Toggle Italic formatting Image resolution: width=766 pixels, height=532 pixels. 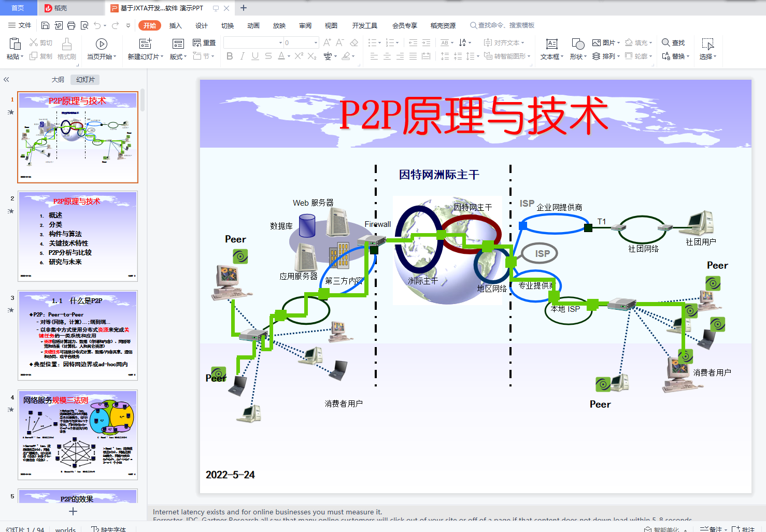(243, 56)
